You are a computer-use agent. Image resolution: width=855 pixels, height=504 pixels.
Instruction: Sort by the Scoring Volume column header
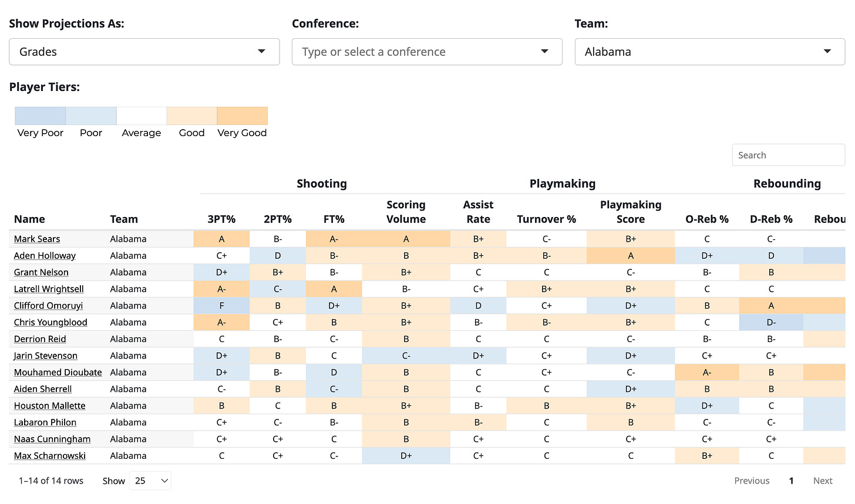click(x=406, y=212)
